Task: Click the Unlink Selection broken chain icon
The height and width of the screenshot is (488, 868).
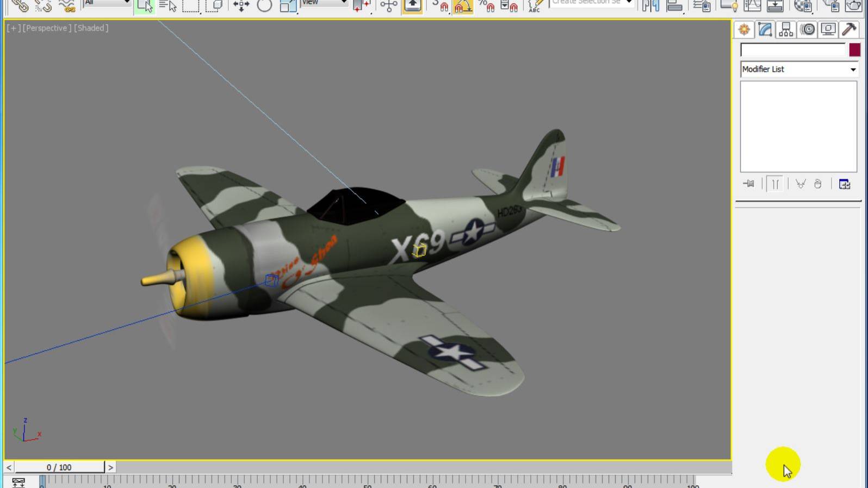Action: point(43,5)
